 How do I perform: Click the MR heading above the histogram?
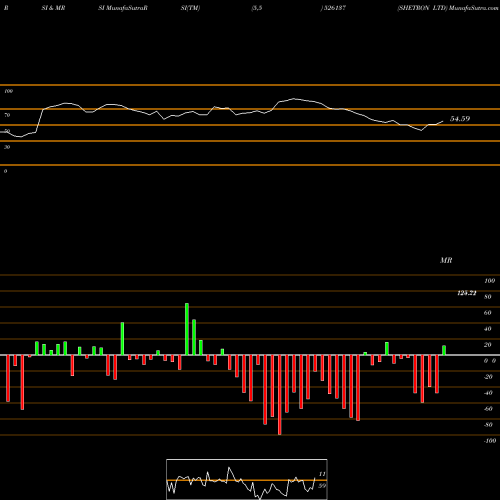pyautogui.click(x=446, y=260)
